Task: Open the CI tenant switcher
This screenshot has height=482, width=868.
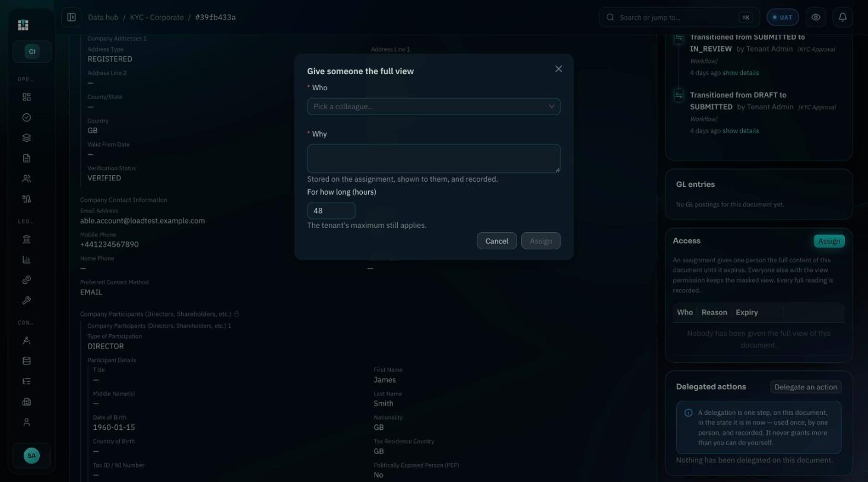Action: point(32,52)
